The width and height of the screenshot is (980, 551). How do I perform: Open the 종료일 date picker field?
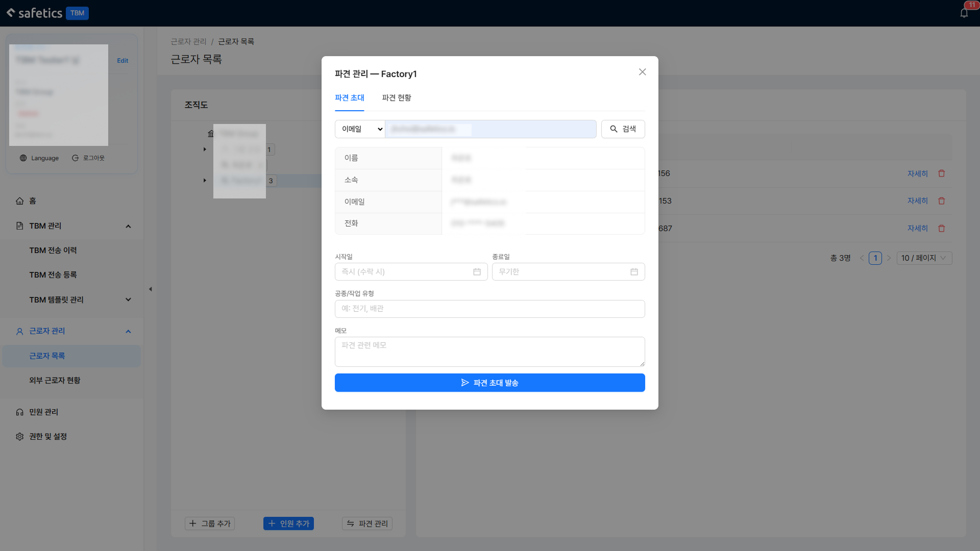tap(568, 271)
